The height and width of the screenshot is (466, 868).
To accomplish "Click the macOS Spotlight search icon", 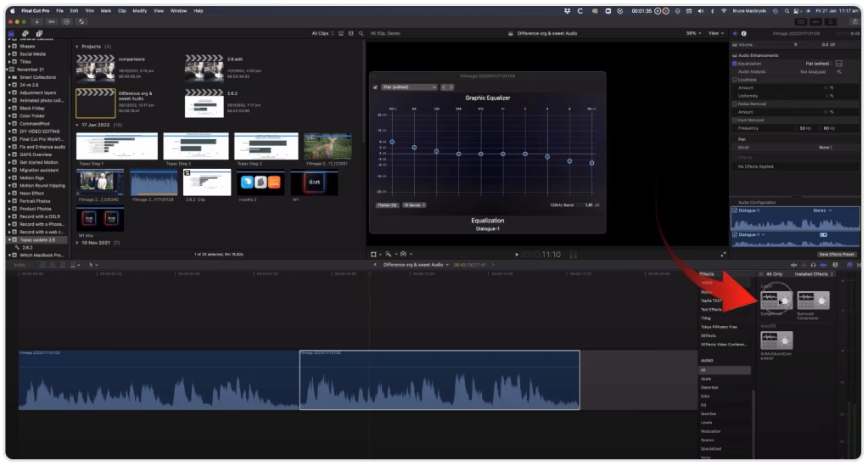I will [786, 10].
